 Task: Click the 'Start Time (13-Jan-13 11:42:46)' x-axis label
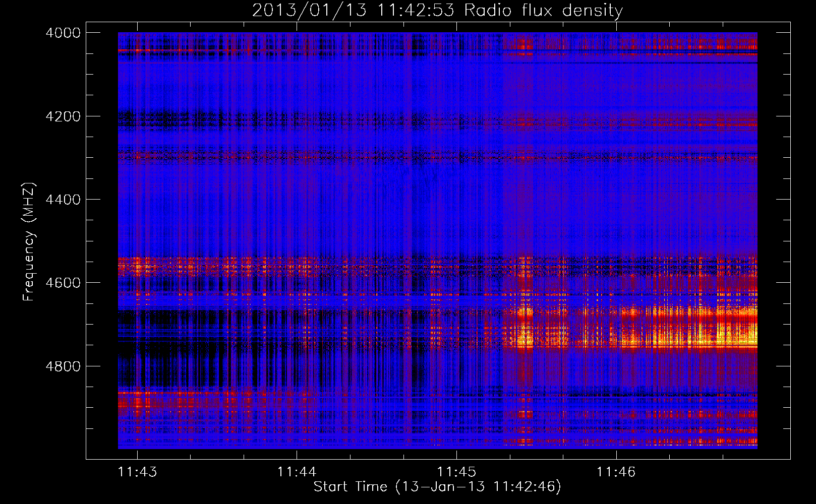click(x=437, y=487)
